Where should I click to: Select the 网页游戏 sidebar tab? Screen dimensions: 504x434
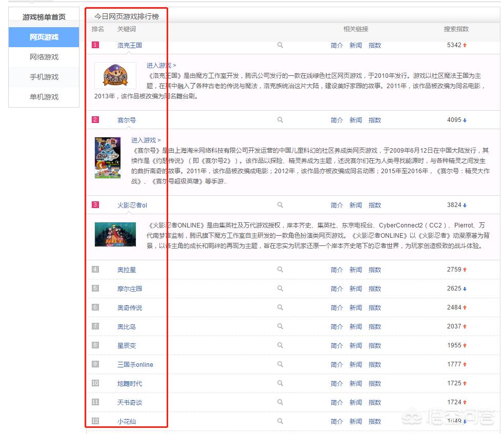tap(44, 37)
